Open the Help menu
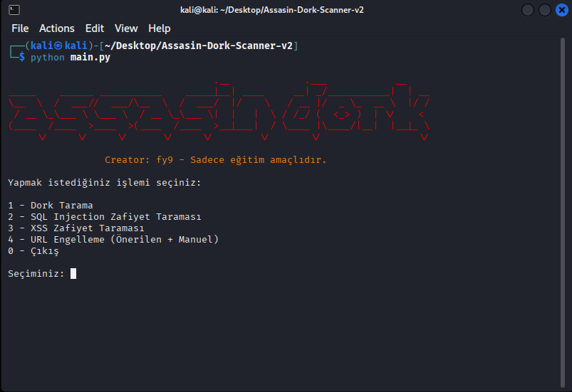572x392 pixels. coord(159,28)
